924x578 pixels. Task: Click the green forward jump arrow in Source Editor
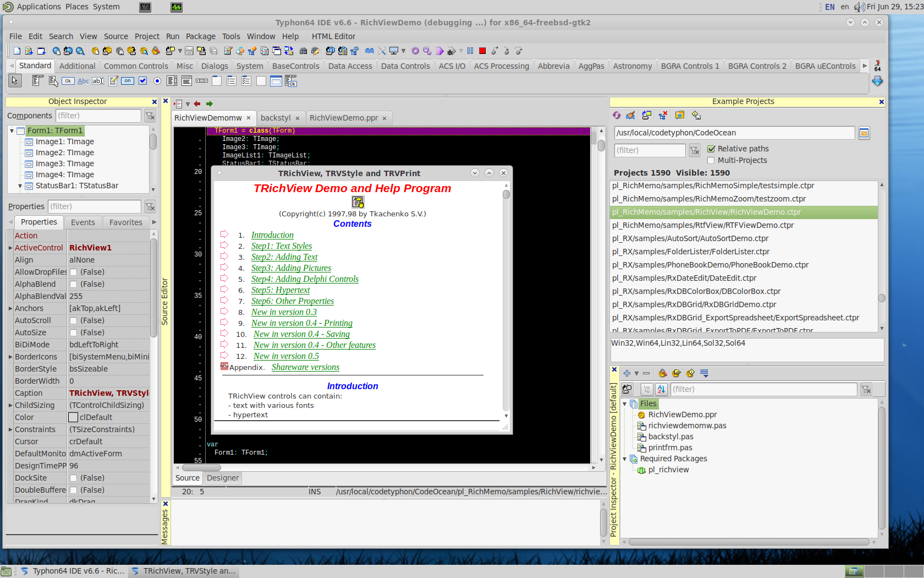point(209,103)
